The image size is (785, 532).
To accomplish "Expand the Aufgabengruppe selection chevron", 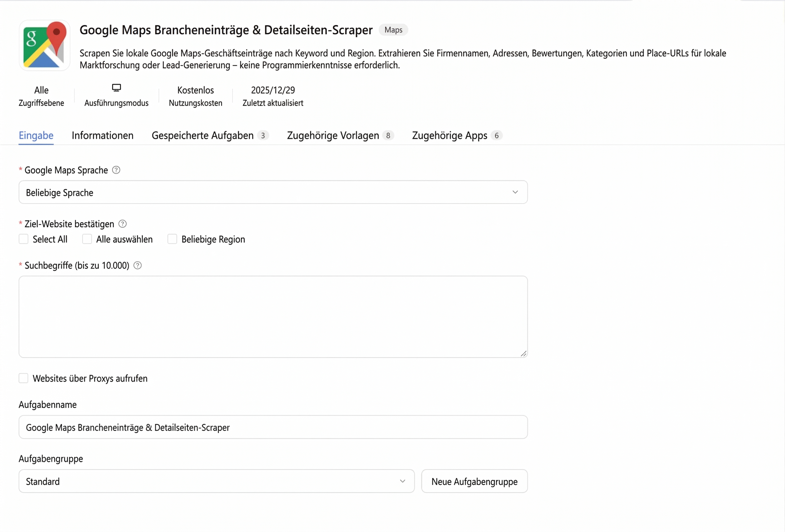I will [x=402, y=481].
